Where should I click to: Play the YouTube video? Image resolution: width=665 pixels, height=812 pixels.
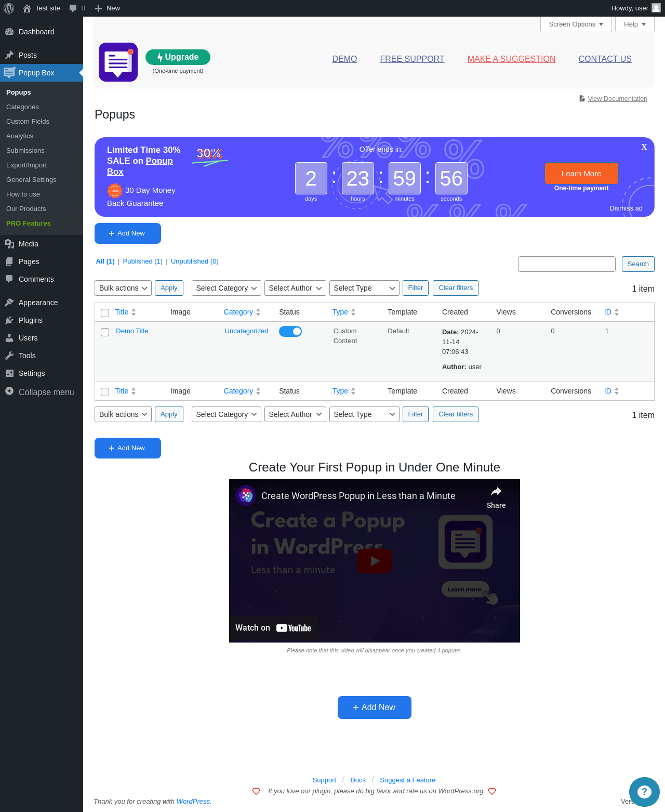point(375,561)
